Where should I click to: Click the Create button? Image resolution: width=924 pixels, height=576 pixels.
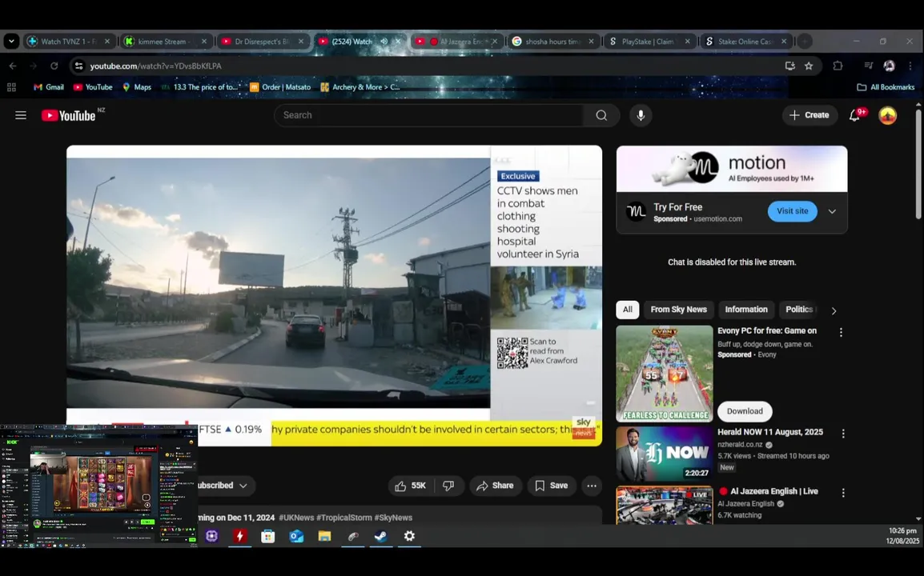[x=810, y=115]
